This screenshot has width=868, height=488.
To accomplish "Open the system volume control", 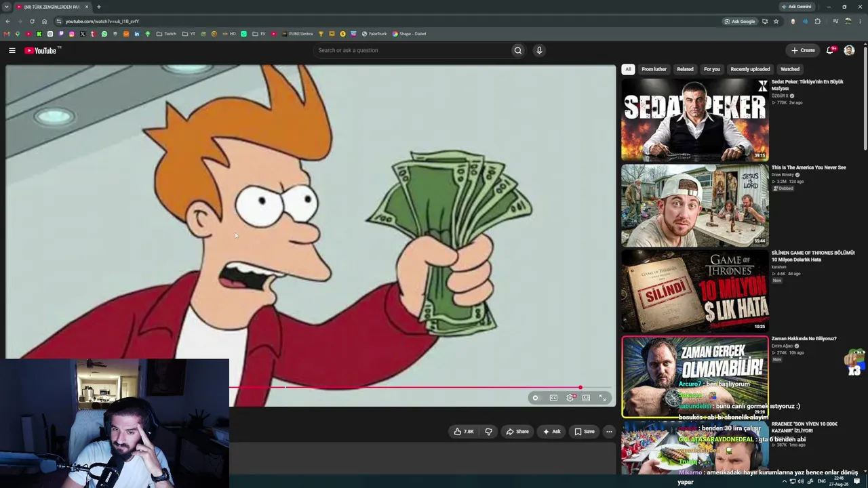I will click(x=801, y=481).
